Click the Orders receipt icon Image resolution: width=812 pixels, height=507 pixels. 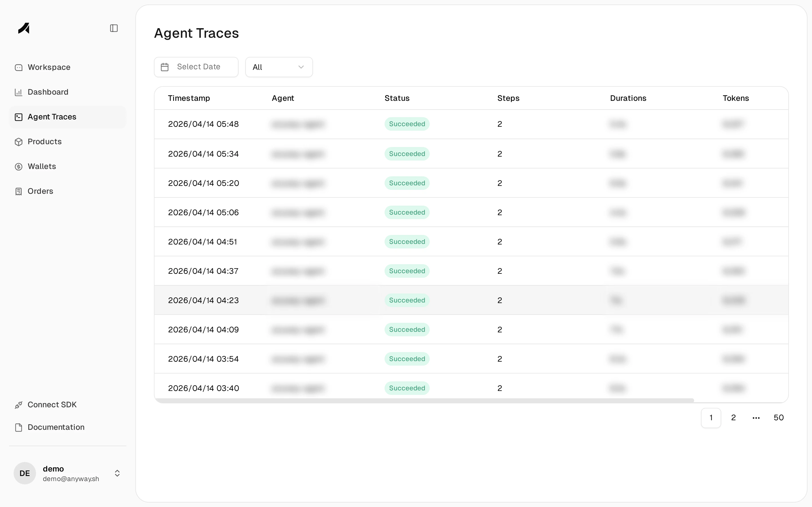point(19,191)
